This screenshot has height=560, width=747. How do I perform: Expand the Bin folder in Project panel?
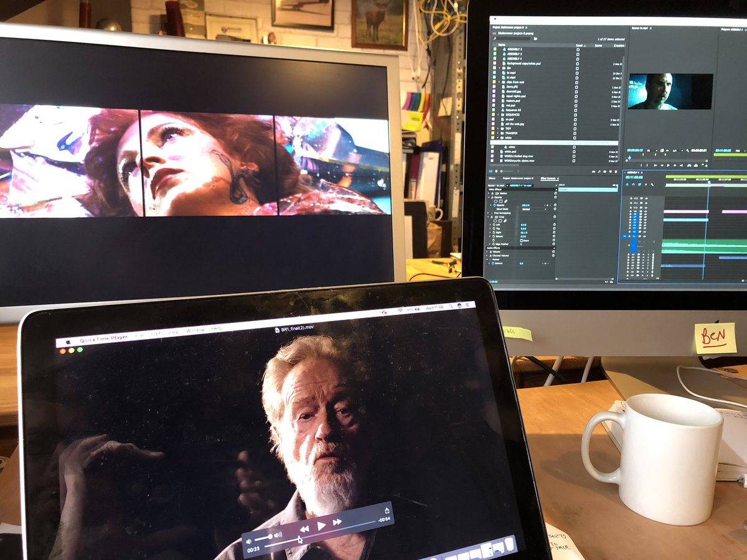point(499,68)
